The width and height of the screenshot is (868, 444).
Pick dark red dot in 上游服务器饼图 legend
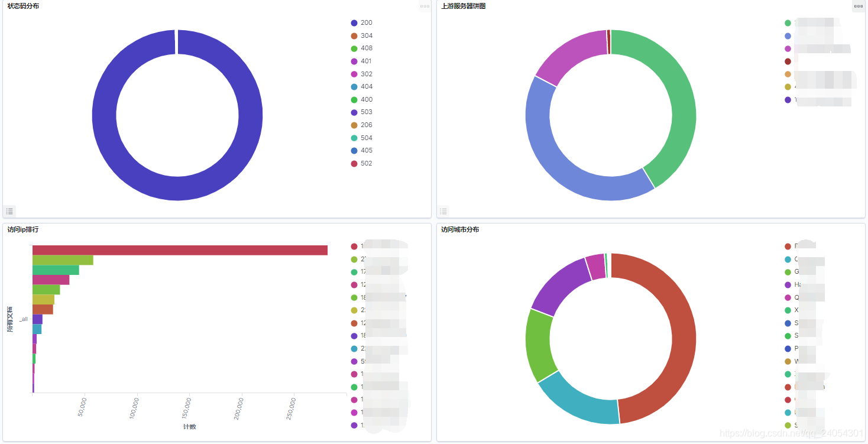coord(788,61)
